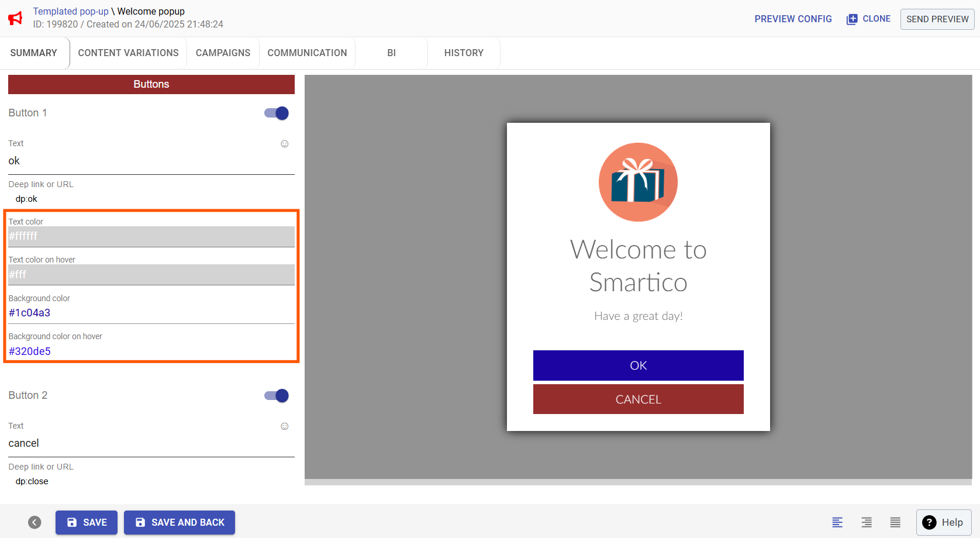Open emoji picker for Button 2 text
The height and width of the screenshot is (538, 980).
tap(285, 426)
